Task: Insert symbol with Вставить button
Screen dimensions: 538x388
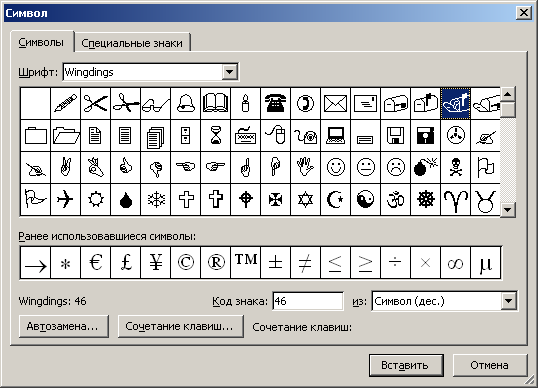Action: pyautogui.click(x=406, y=365)
